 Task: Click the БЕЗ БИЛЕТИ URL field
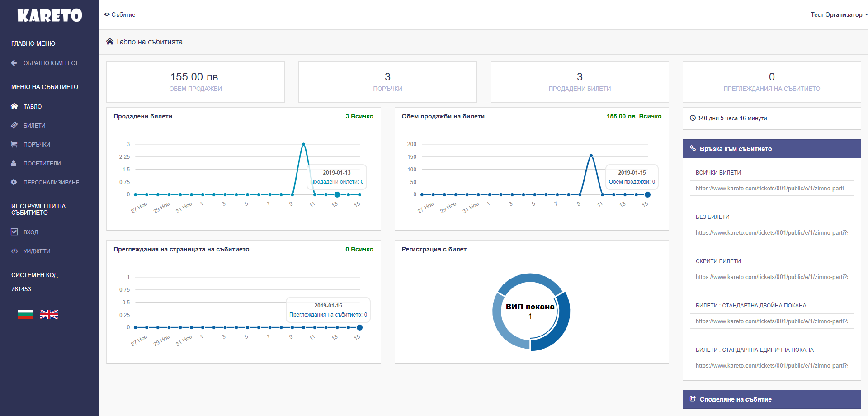[x=772, y=232]
